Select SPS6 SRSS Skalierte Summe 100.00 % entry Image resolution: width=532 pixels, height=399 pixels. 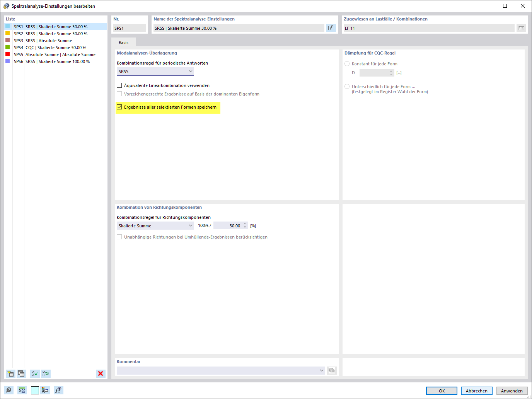pos(56,61)
